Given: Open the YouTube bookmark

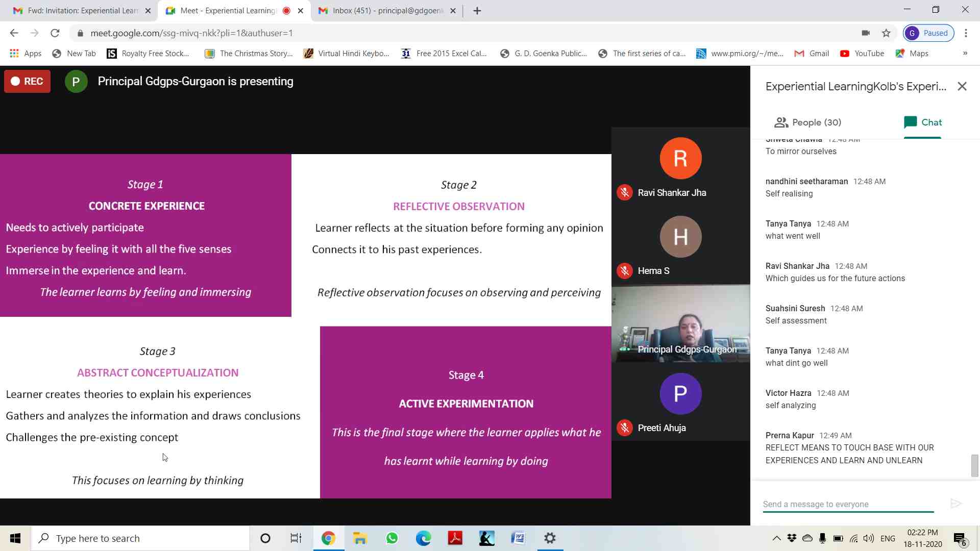Looking at the screenshot, I should pyautogui.click(x=862, y=54).
